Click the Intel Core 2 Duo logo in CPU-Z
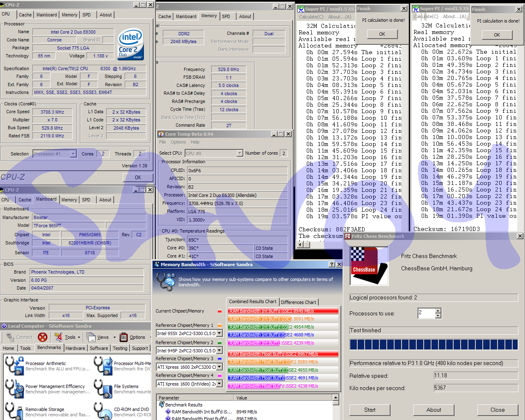 tap(130, 44)
